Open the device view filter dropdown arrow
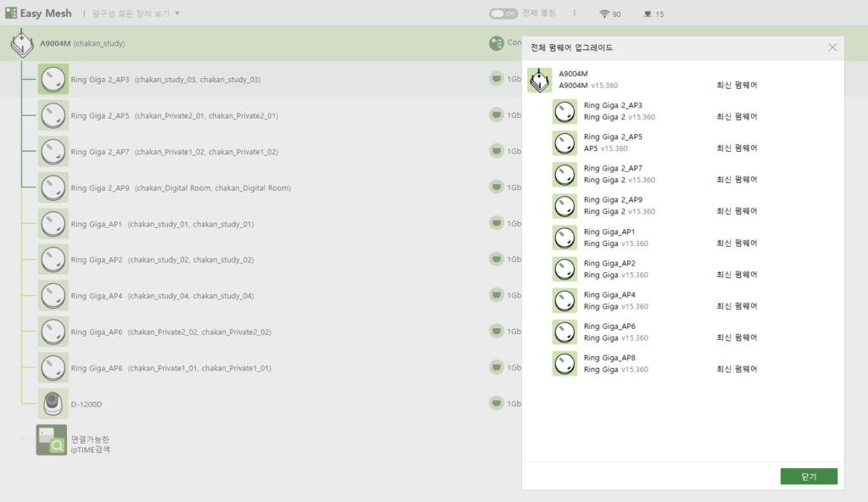The width and height of the screenshot is (868, 502). click(177, 14)
